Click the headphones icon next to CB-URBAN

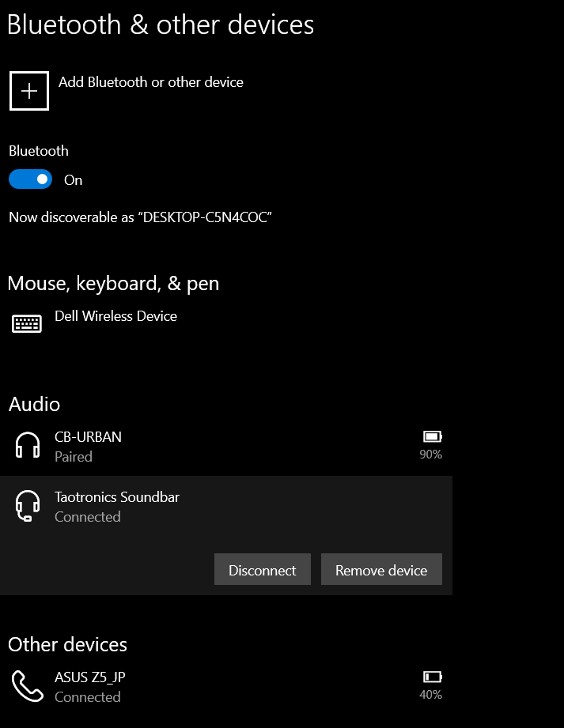28,445
